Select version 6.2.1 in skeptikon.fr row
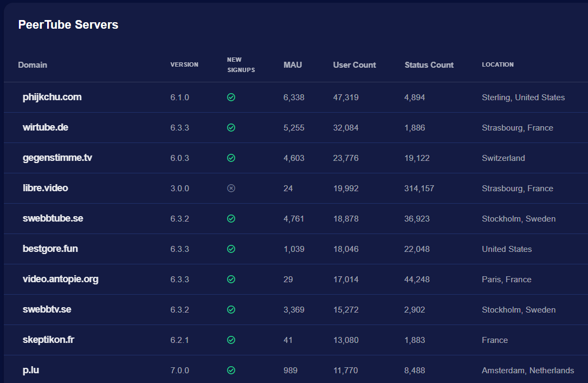Image resolution: width=588 pixels, height=383 pixels. click(x=179, y=340)
